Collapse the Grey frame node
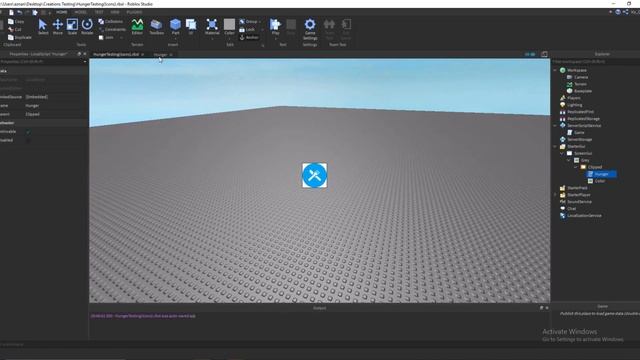Viewport: 640px width, 360px height. pyautogui.click(x=569, y=160)
